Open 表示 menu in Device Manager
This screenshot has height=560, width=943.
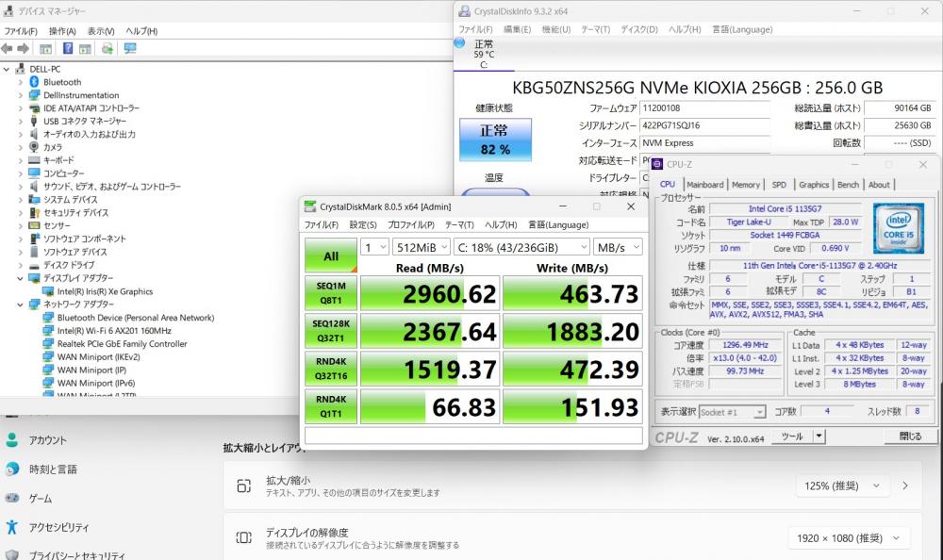(x=101, y=31)
